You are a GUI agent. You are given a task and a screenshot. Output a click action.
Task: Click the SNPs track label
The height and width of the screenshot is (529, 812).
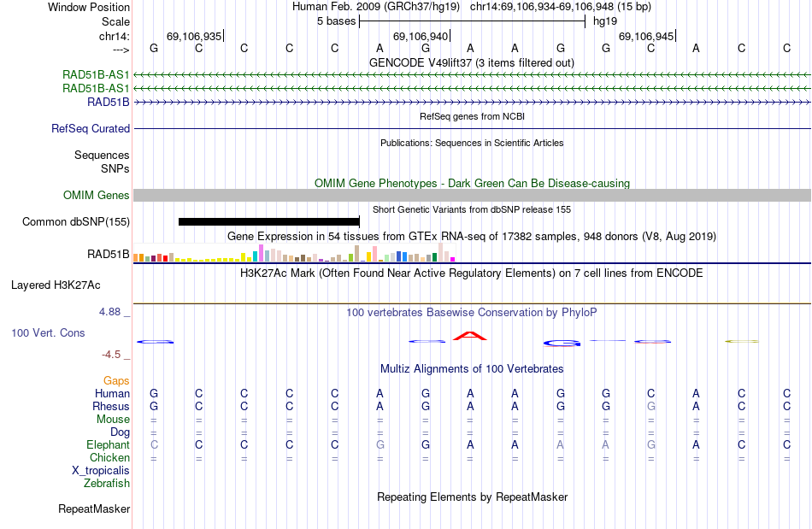tap(115, 168)
